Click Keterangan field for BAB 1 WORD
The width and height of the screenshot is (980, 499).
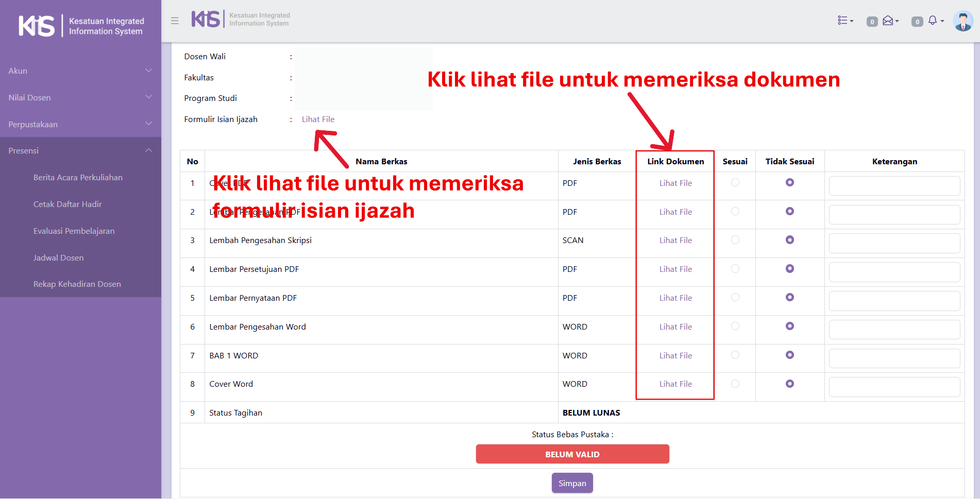click(894, 358)
